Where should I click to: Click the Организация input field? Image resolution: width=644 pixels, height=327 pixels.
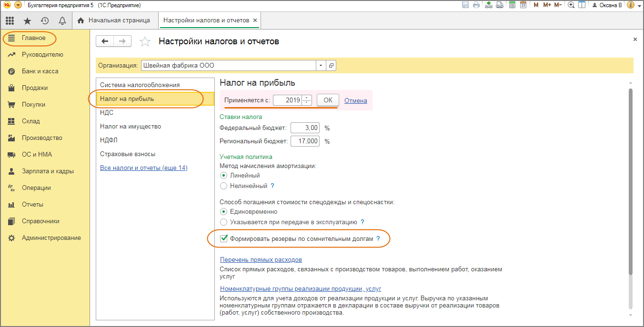click(229, 66)
